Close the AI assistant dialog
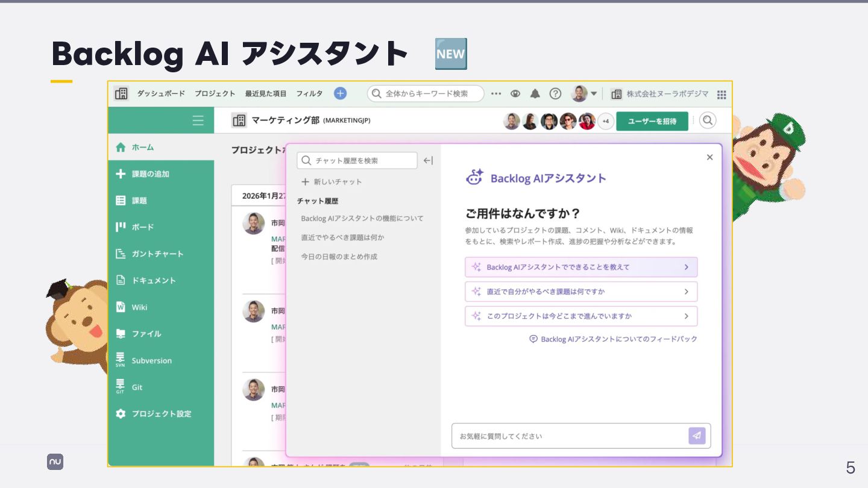This screenshot has height=488, width=868. [x=709, y=157]
